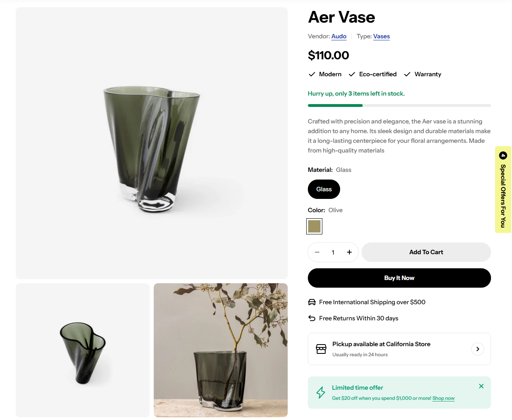Click the minus quantity icon
The height and width of the screenshot is (420, 512).
317,252
